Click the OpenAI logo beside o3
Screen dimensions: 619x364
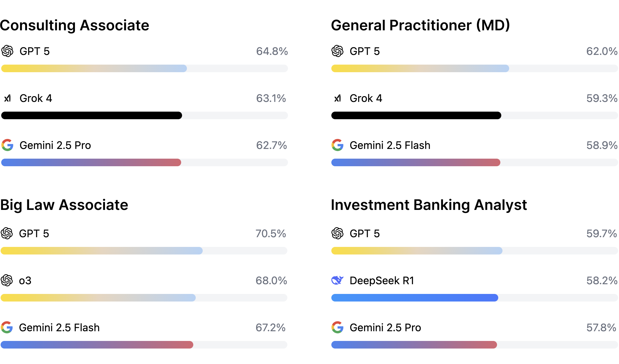pyautogui.click(x=7, y=281)
